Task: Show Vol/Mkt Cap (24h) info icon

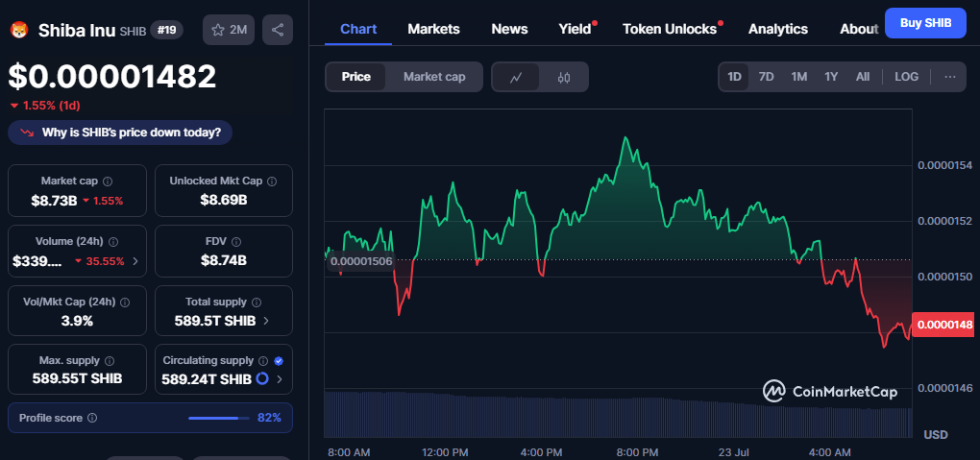Action: (124, 302)
